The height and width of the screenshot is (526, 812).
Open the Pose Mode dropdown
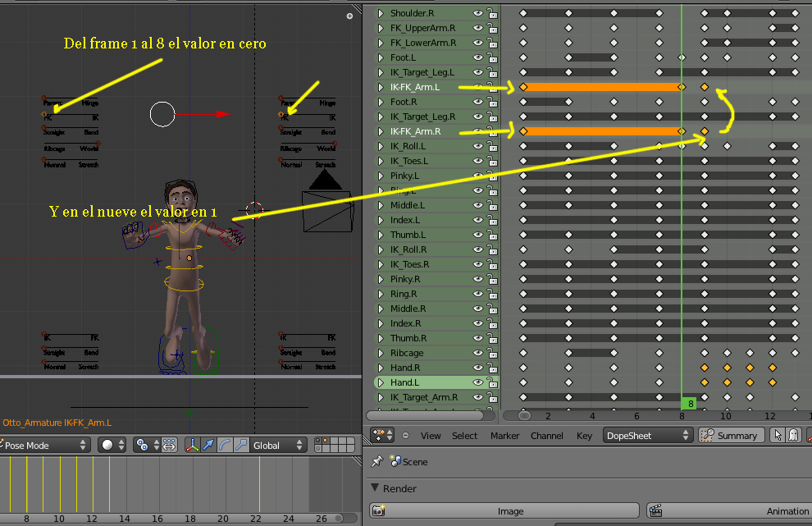coord(44,445)
